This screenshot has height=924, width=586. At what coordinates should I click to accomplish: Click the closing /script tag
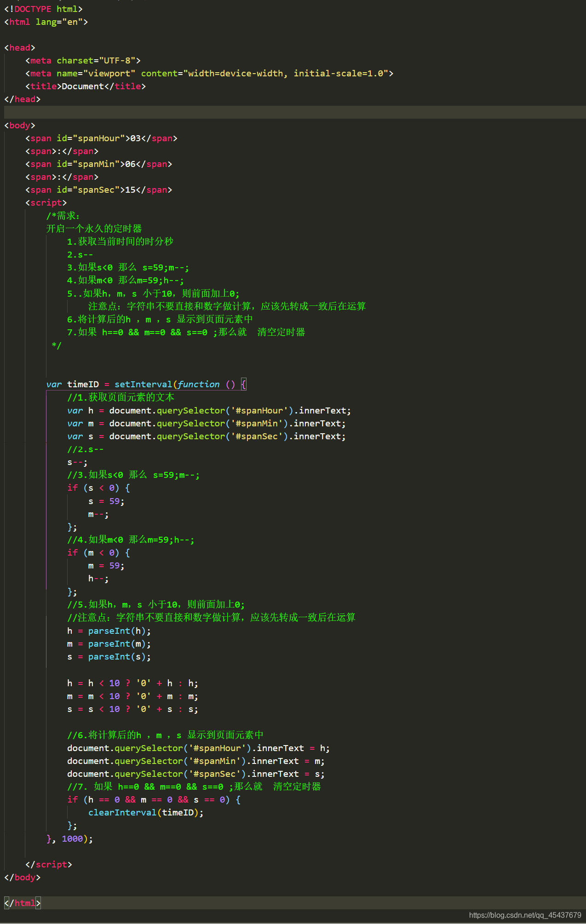click(49, 865)
